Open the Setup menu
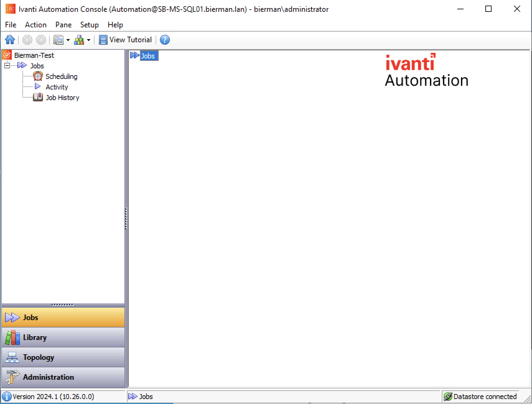Image resolution: width=532 pixels, height=404 pixels. [x=89, y=25]
